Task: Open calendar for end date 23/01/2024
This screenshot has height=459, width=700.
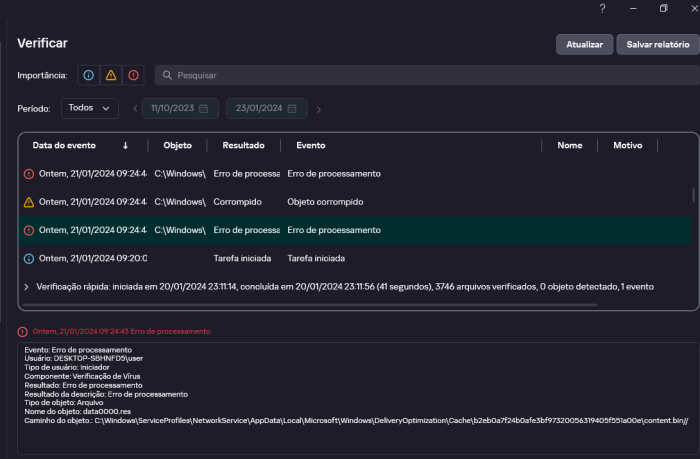Action: (x=293, y=108)
